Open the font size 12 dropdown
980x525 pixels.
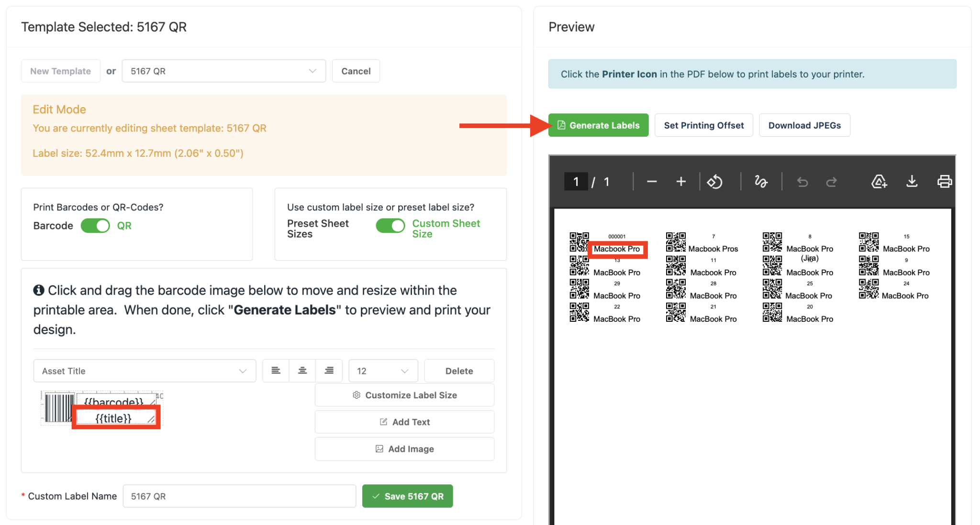pyautogui.click(x=383, y=371)
